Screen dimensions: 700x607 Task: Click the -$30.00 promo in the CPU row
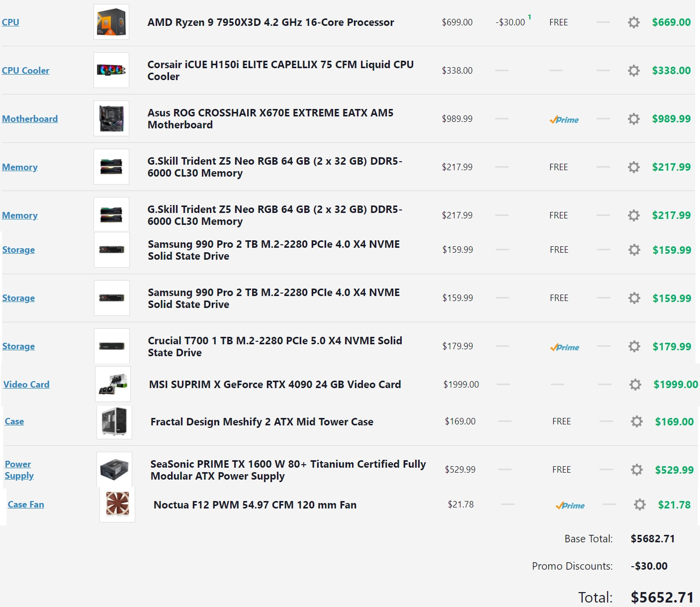pos(510,22)
